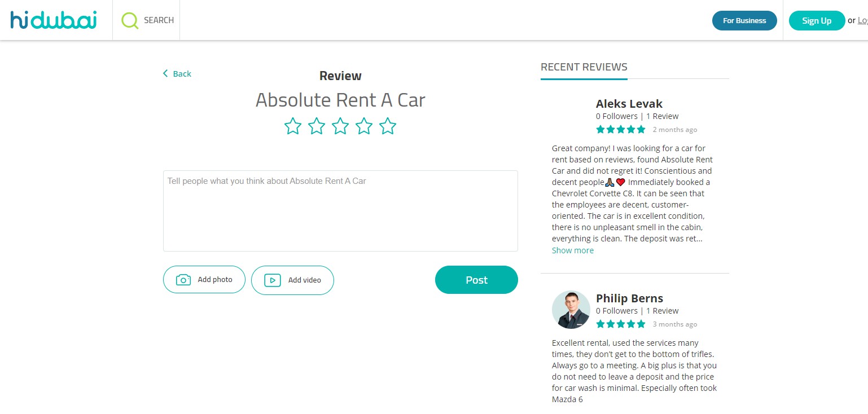The image size is (868, 414).
Task: Expand Aleks Levak's review with Show more
Action: click(572, 250)
